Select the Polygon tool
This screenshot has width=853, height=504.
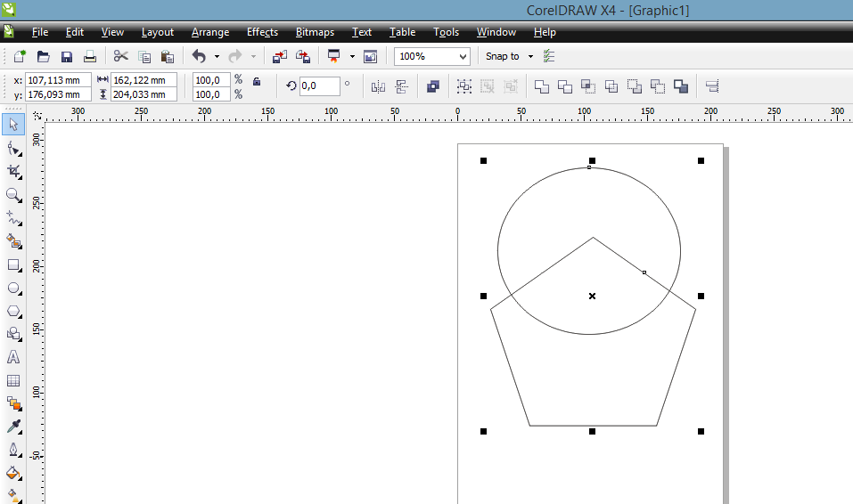(x=13, y=312)
